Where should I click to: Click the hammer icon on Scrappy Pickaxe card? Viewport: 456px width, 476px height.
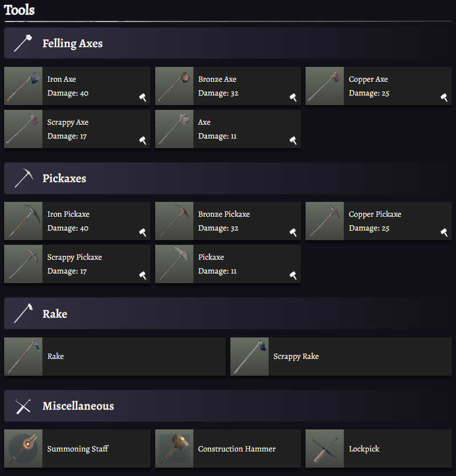point(143,275)
